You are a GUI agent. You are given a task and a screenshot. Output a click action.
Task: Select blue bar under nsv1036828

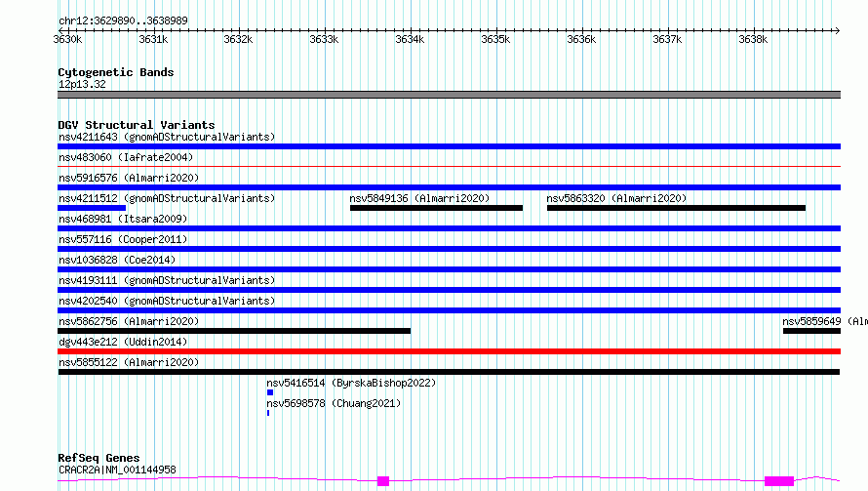(x=449, y=269)
